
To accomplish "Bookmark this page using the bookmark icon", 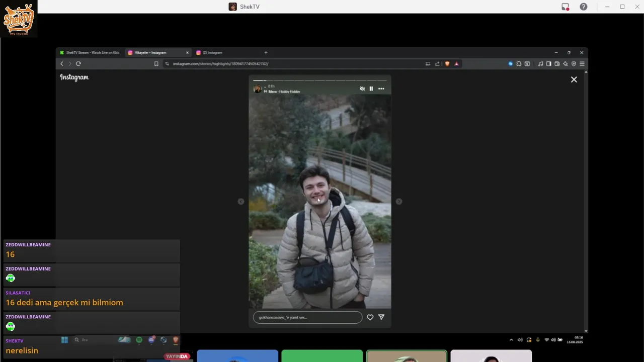I will [156, 64].
